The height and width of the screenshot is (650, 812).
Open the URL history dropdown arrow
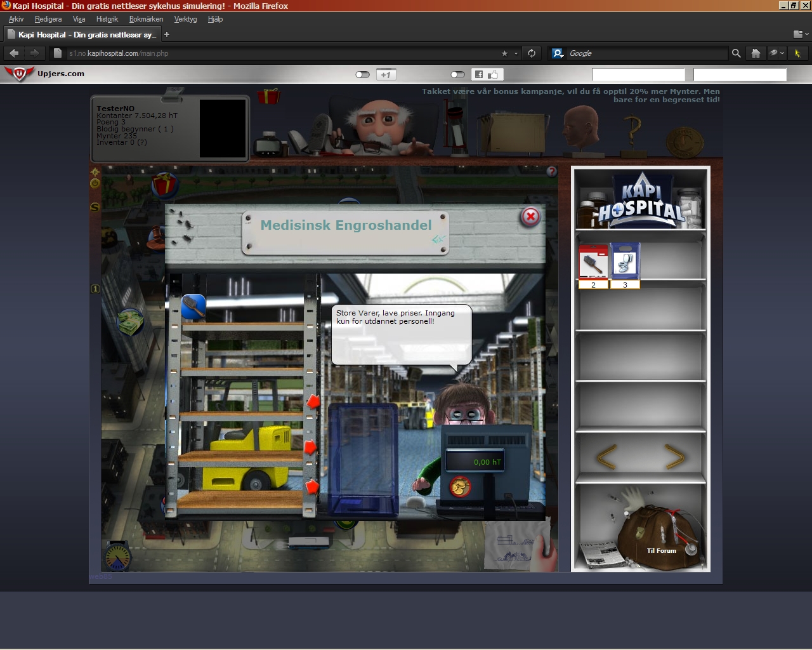point(516,53)
